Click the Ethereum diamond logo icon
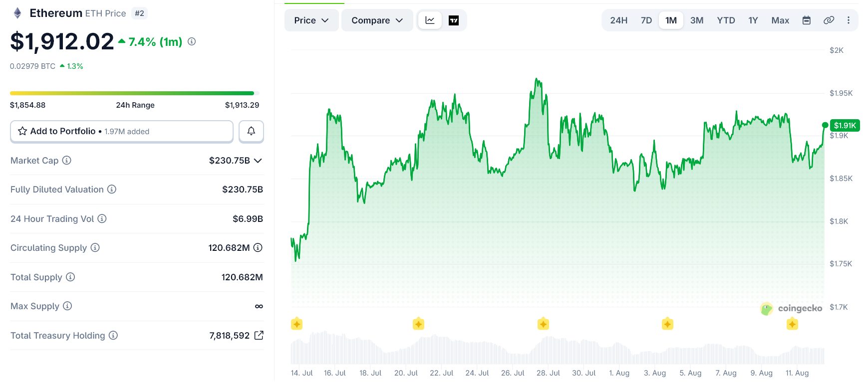The height and width of the screenshot is (382, 868). [x=17, y=13]
